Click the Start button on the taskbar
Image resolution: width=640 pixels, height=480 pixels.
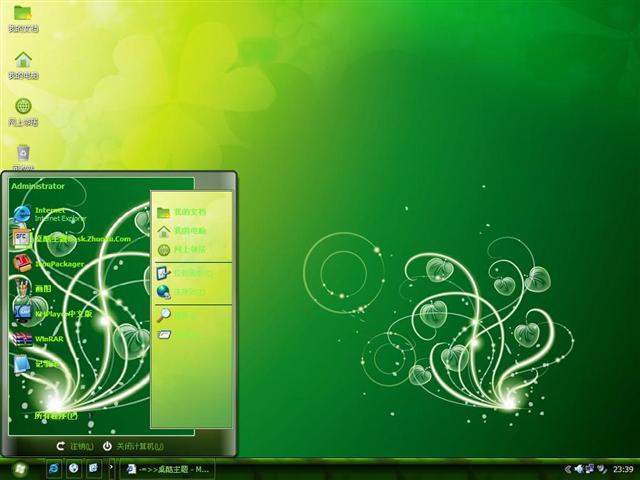coord(18,469)
